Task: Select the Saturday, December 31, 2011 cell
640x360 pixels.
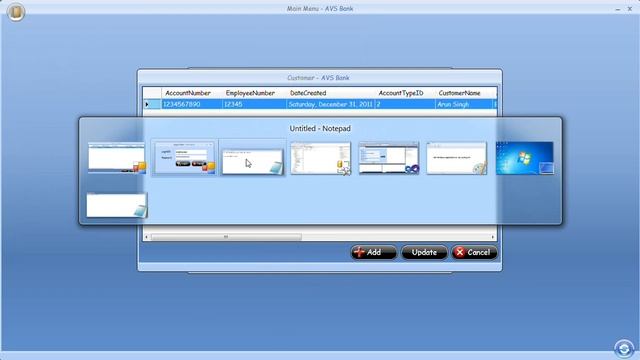Action: point(331,104)
